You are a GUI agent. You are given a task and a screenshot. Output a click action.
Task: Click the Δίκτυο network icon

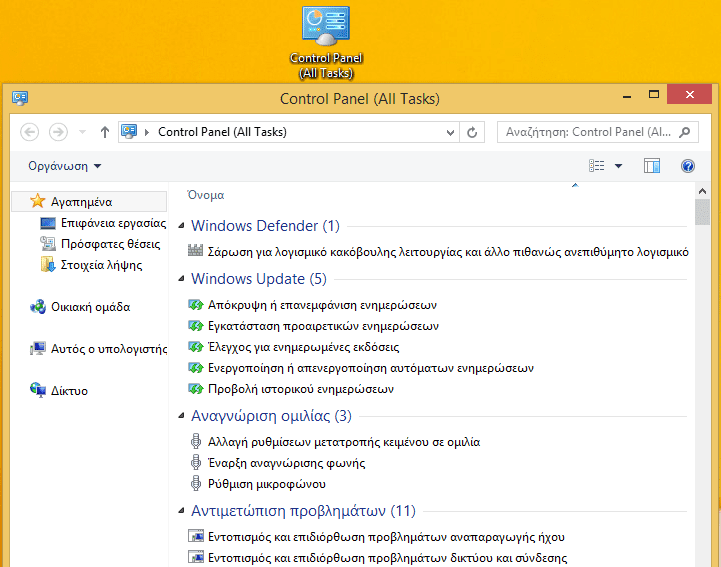click(x=38, y=390)
